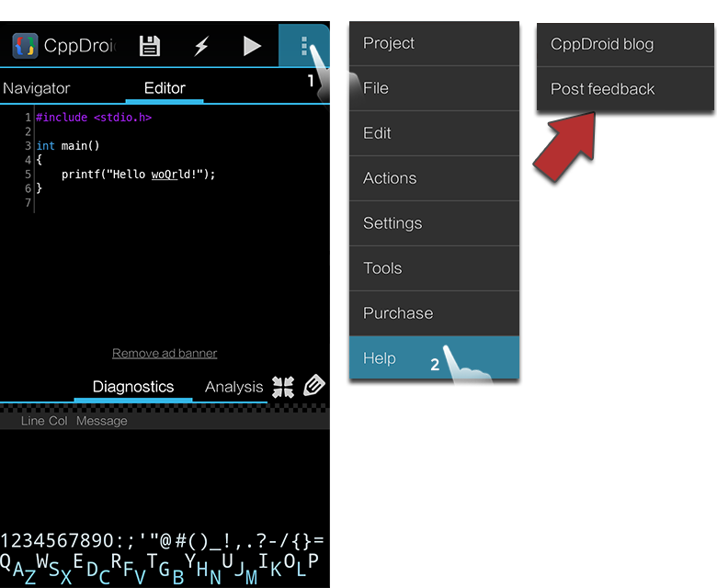
Task: Open the Settings menu entry
Action: [434, 223]
